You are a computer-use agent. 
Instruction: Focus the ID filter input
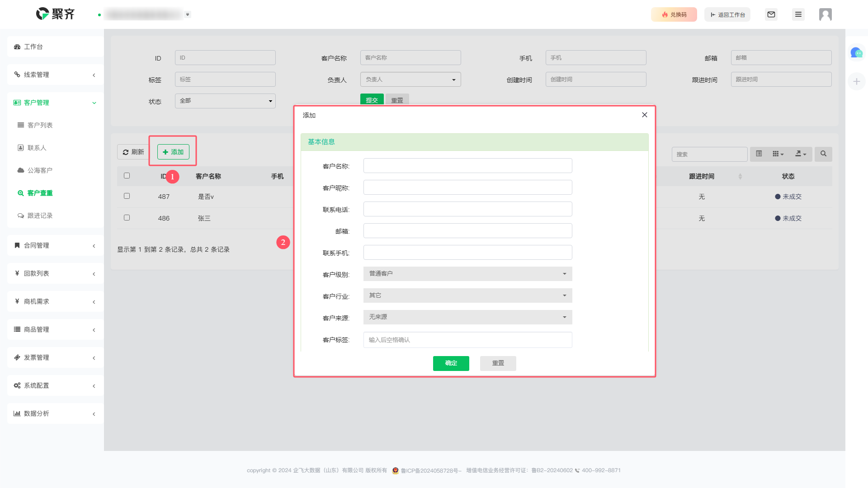(x=225, y=58)
